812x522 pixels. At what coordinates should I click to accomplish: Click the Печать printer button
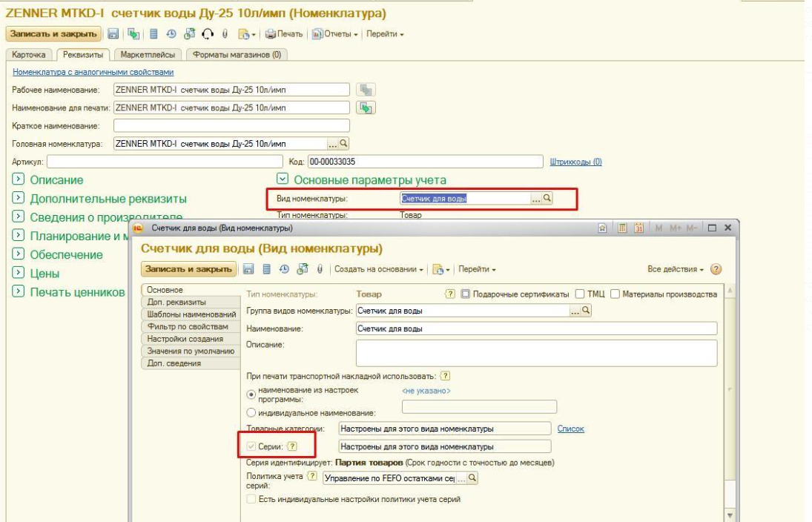click(x=284, y=34)
